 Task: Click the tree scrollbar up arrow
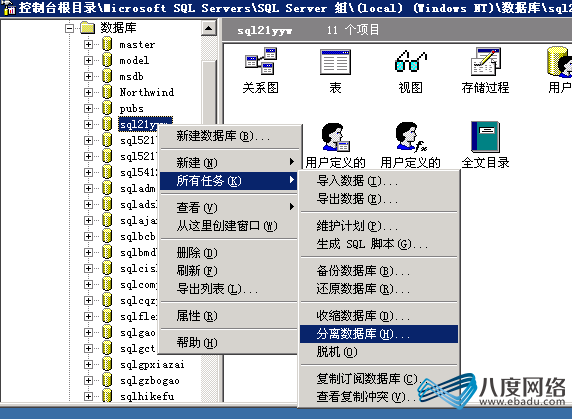209,28
